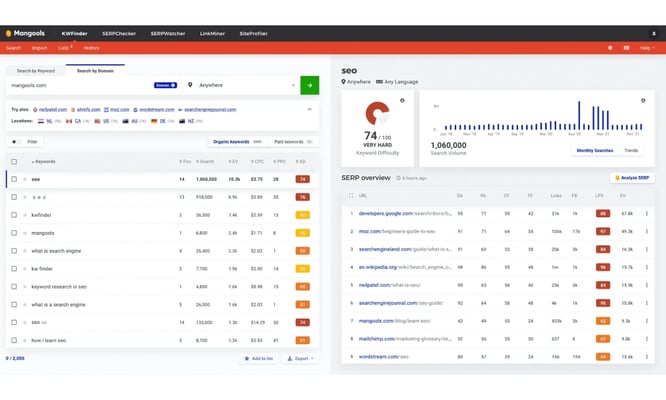Click the round icon left of Help
The image size is (666, 400).
(x=610, y=48)
